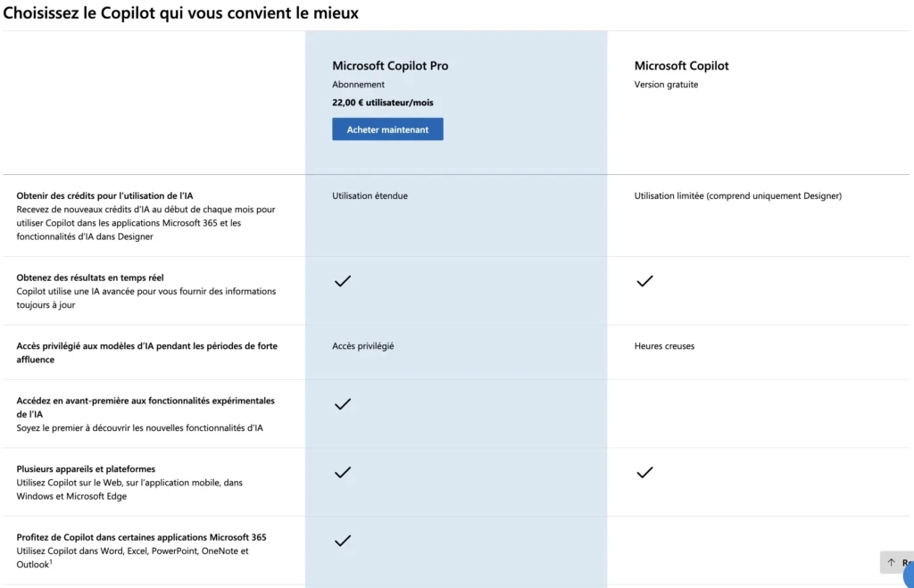
Task: Click the blue chat bubble at bottom right
Action: pyautogui.click(x=905, y=575)
